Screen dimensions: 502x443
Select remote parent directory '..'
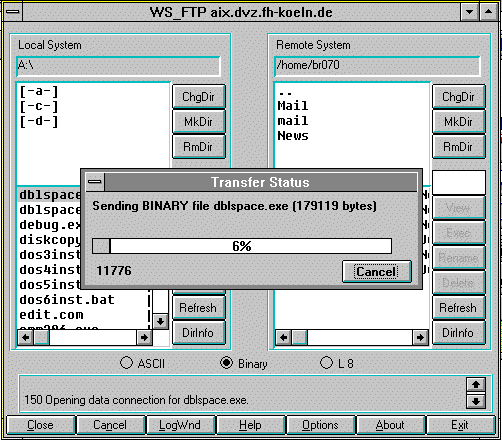point(285,93)
